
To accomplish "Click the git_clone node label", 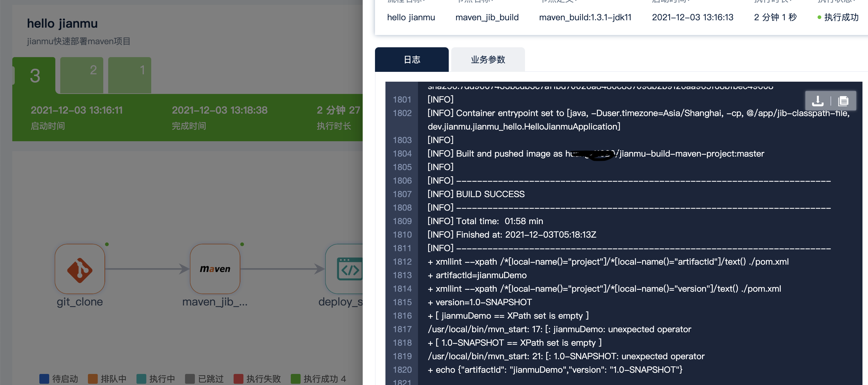I will 80,302.
